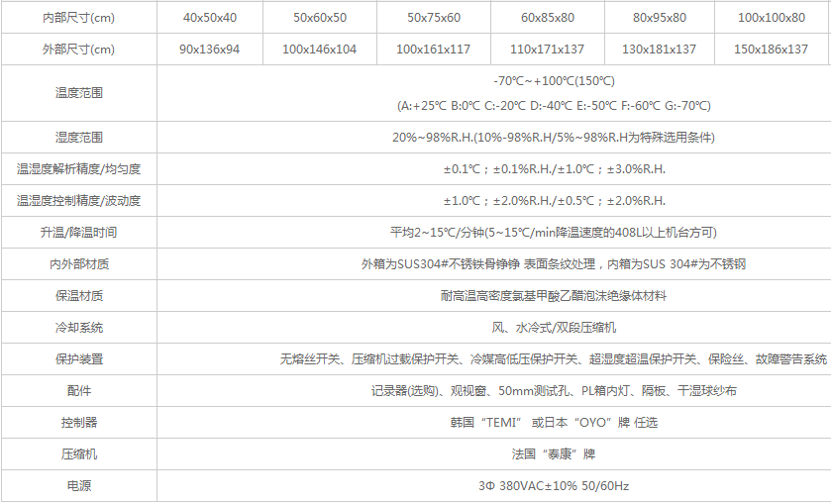Select the '控制器' row label
The width and height of the screenshot is (831, 504).
tap(79, 423)
